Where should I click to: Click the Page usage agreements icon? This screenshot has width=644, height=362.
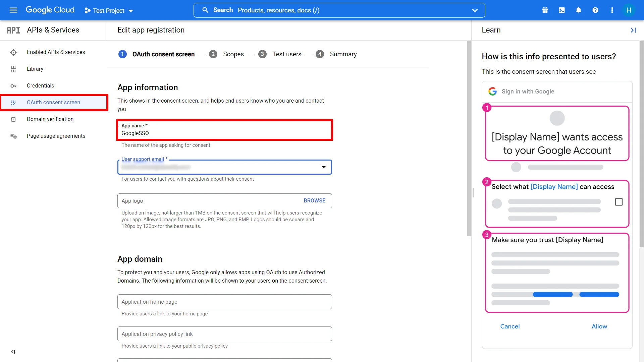pyautogui.click(x=13, y=136)
